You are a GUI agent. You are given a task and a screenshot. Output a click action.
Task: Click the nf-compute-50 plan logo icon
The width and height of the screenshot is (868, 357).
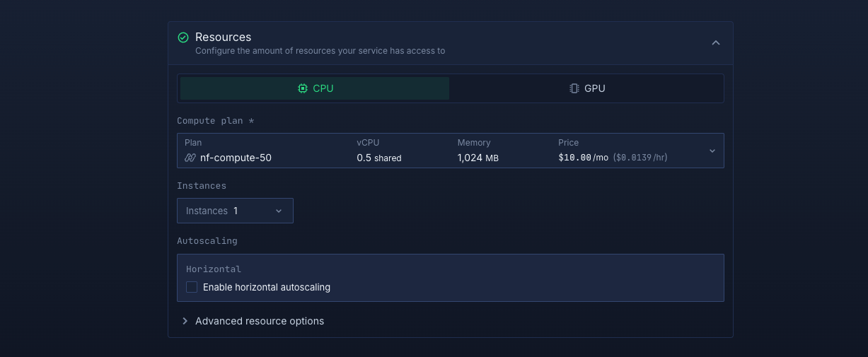(190, 158)
